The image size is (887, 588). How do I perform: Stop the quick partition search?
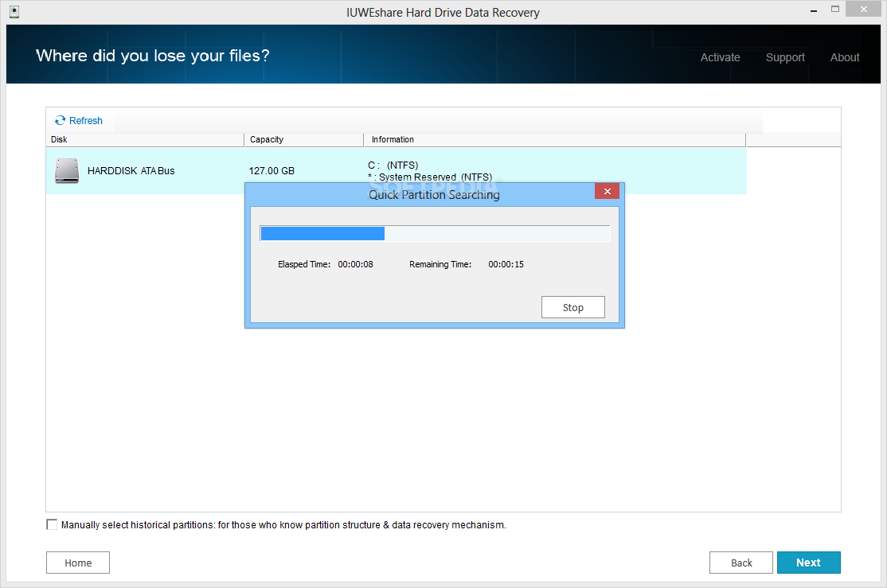(573, 307)
